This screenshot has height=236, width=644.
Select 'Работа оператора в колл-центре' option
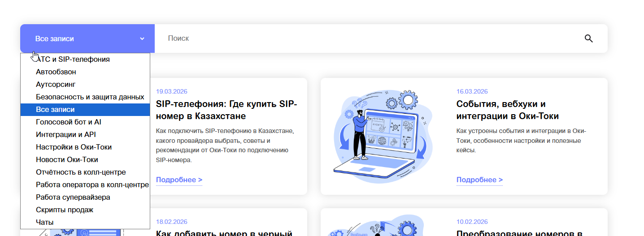click(x=85, y=185)
